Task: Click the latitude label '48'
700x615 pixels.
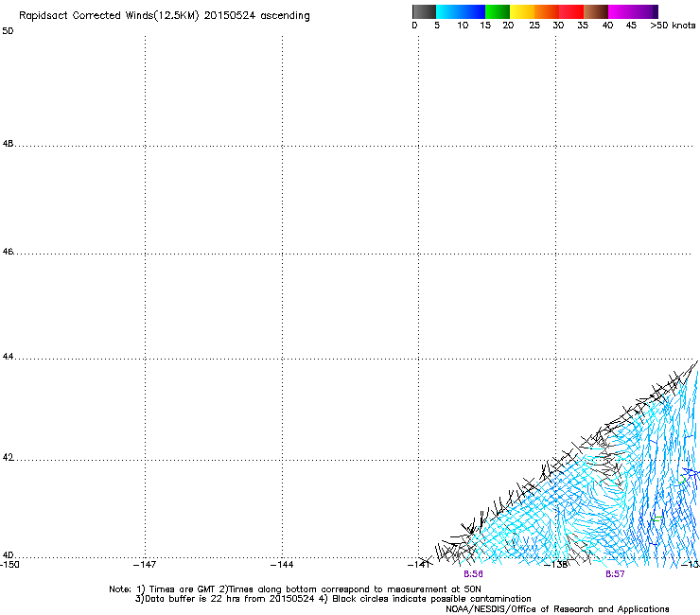Action: pos(8,144)
